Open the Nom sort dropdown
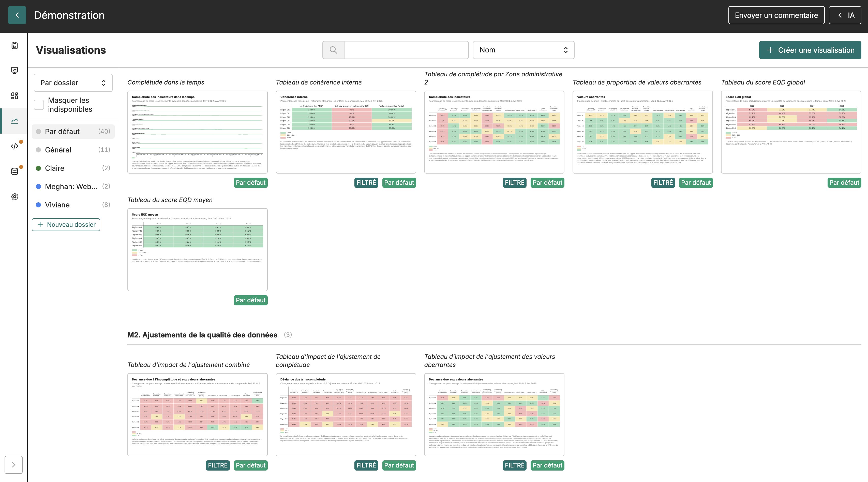 [x=524, y=50]
